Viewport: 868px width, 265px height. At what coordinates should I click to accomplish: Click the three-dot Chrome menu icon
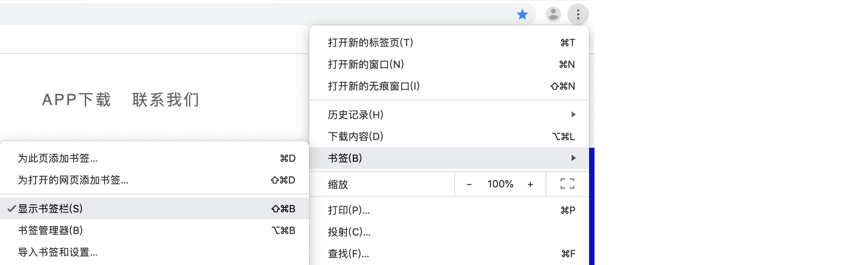coord(578,15)
